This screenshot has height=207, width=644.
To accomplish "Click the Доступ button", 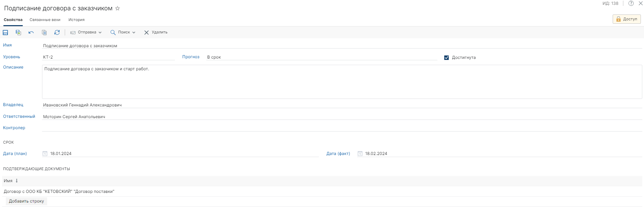I will (x=626, y=19).
